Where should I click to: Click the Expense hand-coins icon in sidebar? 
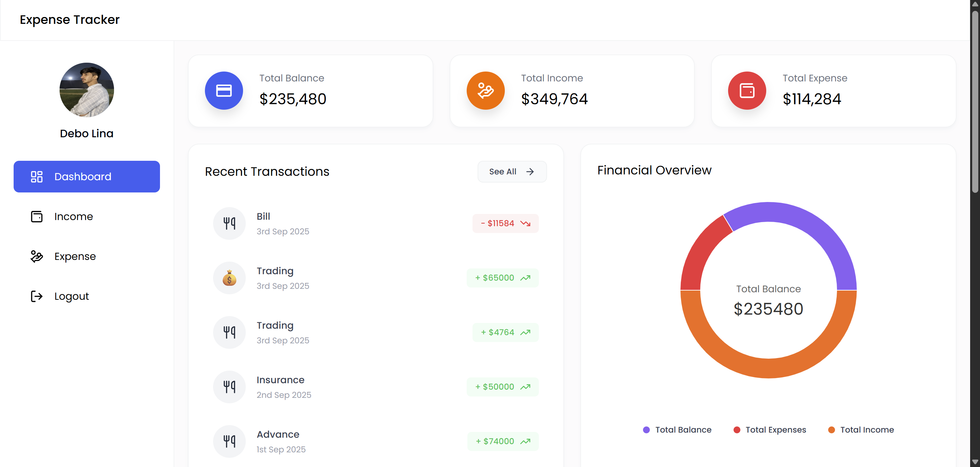pyautogui.click(x=36, y=256)
